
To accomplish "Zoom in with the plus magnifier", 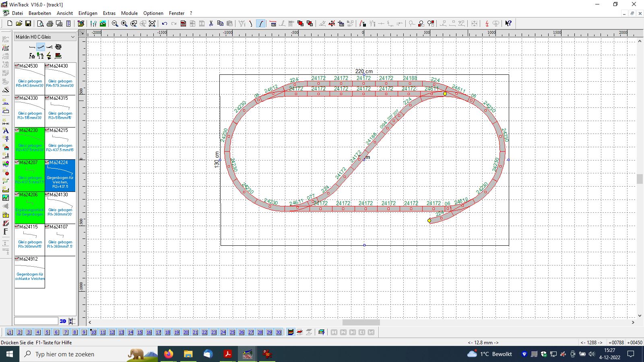I will pos(124,24).
